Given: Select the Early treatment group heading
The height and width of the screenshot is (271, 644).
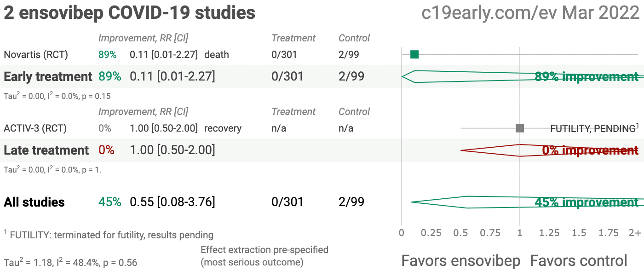Looking at the screenshot, I should [48, 76].
